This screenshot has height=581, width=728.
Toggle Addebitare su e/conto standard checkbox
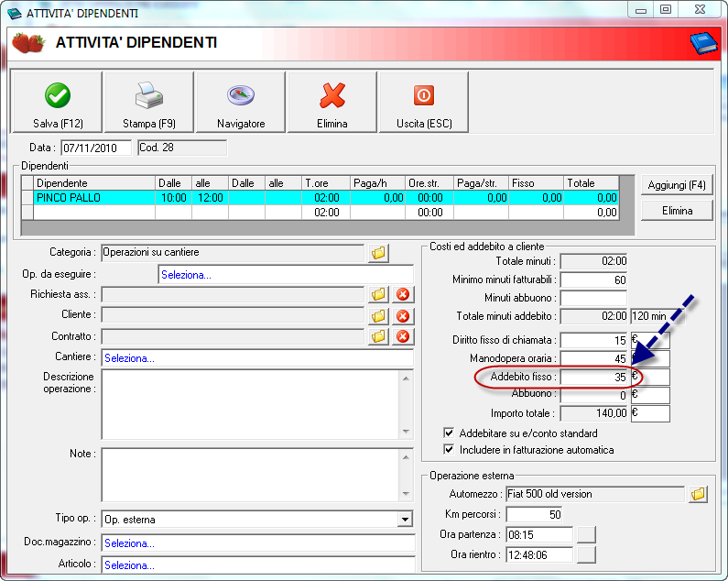449,433
